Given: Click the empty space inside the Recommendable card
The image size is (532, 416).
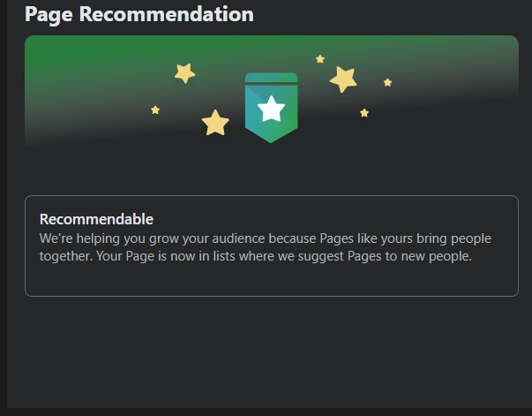Looking at the screenshot, I should (x=272, y=280).
